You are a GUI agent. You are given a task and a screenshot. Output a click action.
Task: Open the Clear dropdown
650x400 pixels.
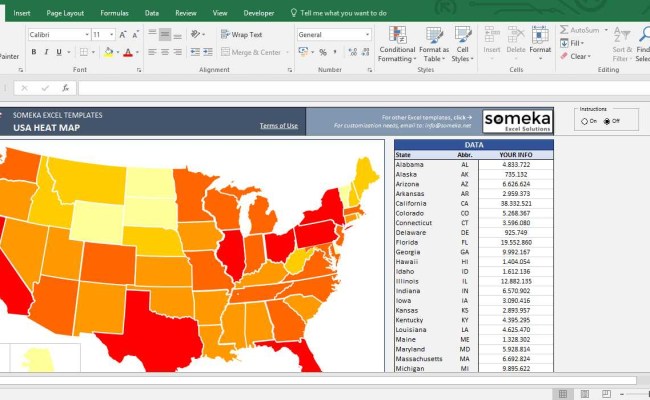[575, 56]
